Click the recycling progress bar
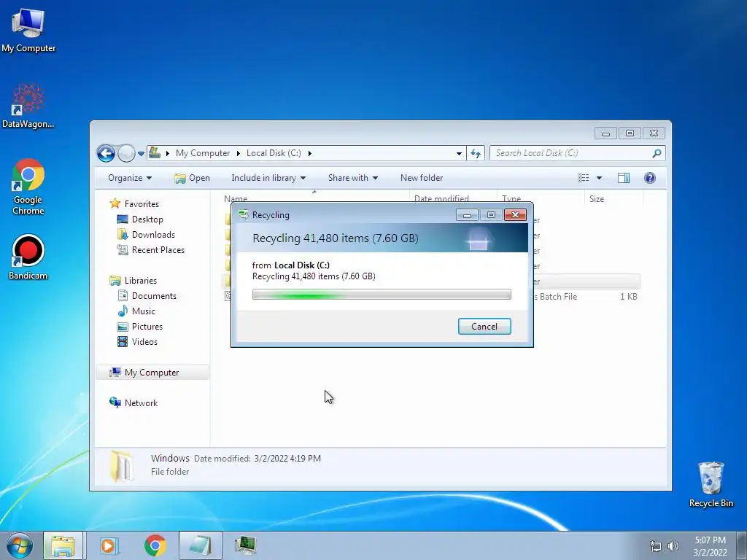 coord(382,295)
